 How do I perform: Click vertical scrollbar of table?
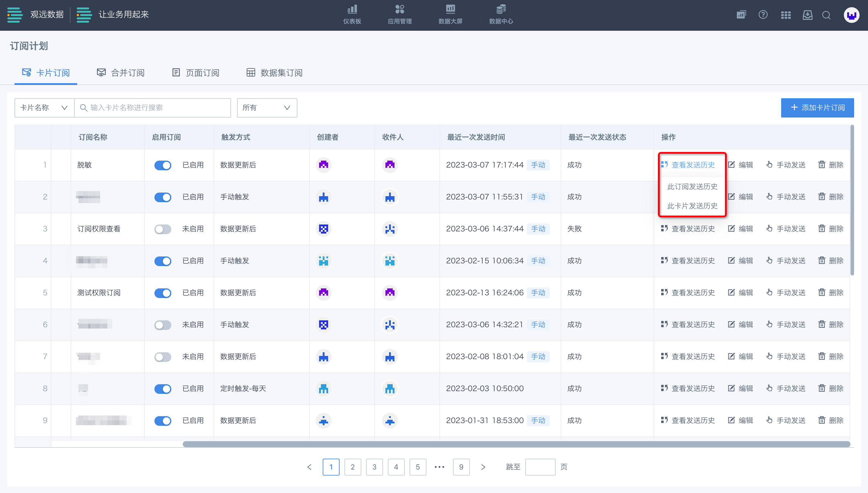click(x=852, y=200)
